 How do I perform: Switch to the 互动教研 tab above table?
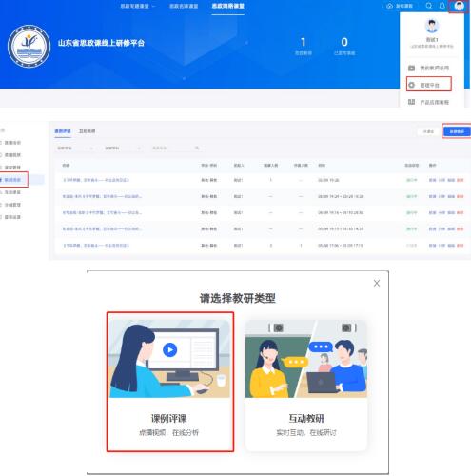[x=88, y=131]
